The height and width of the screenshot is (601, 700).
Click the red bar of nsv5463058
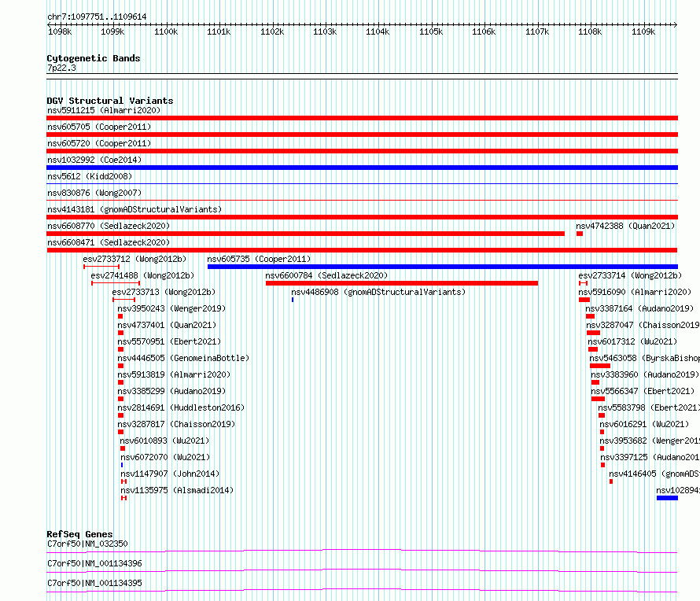point(600,366)
